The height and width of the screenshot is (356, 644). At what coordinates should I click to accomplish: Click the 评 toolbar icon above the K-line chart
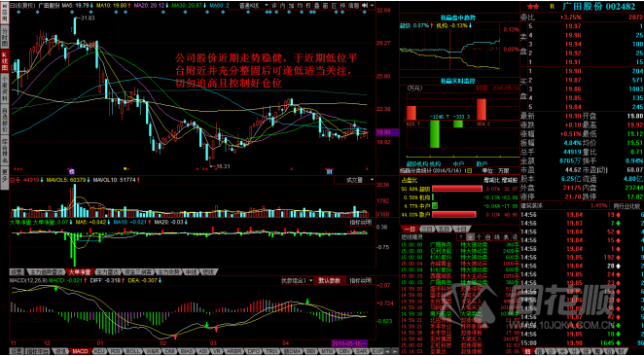point(274,5)
